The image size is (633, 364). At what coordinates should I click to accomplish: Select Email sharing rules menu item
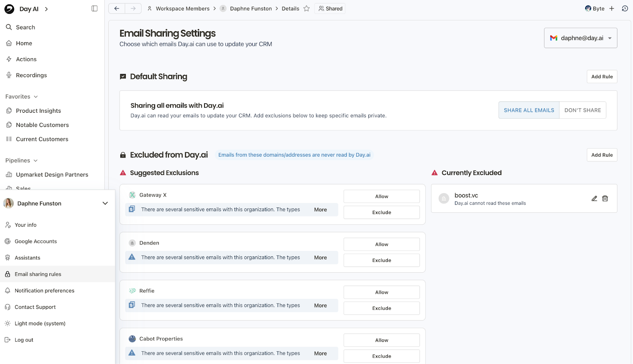click(x=57, y=274)
